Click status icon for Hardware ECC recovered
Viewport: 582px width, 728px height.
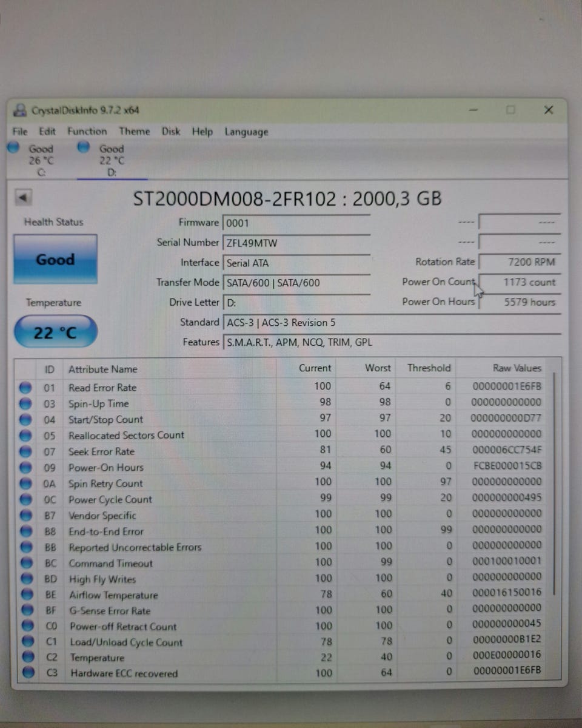[28, 673]
